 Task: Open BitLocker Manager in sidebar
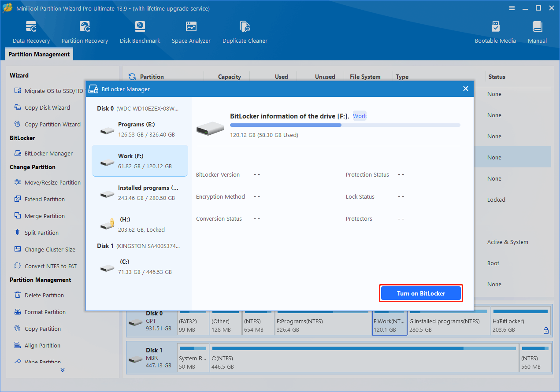(43, 153)
